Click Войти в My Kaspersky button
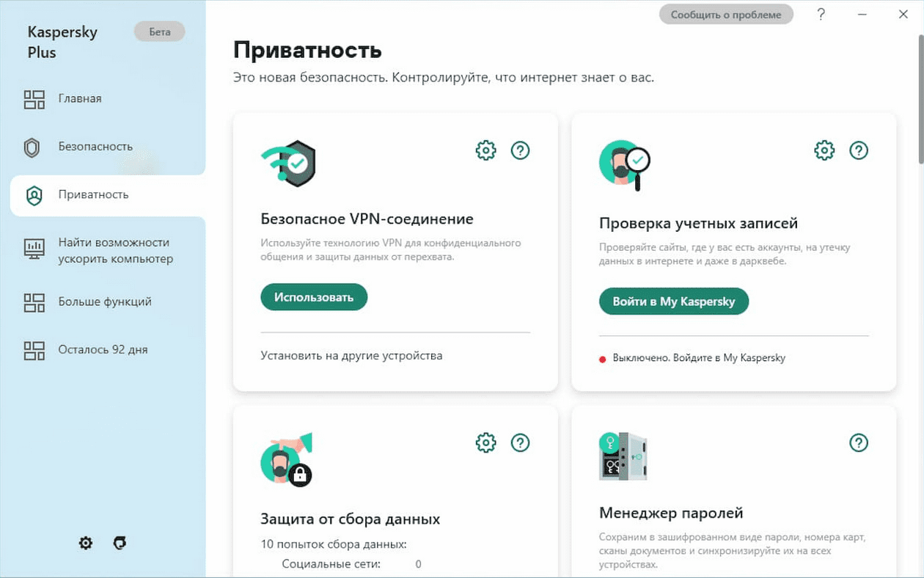The height and width of the screenshot is (578, 924). coord(674,301)
